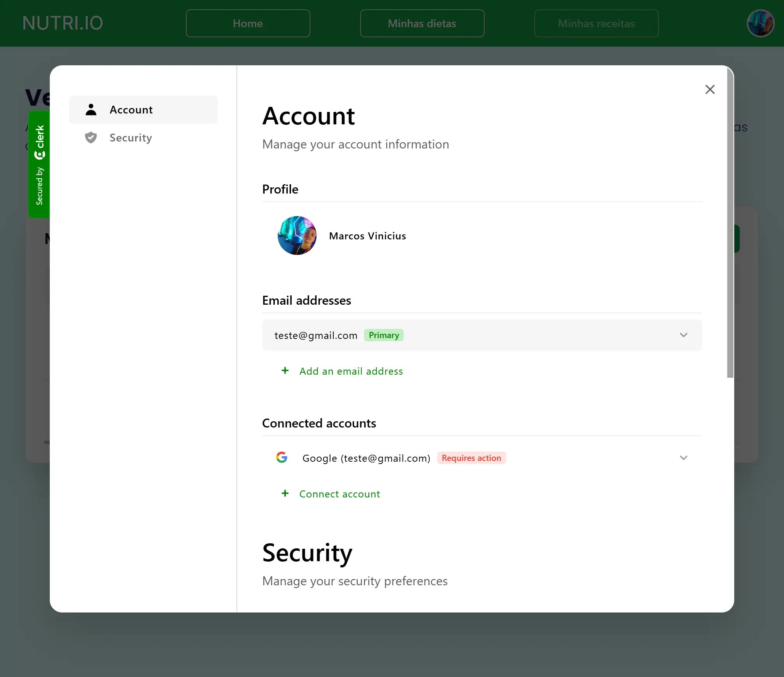Open the Security sidebar tab
This screenshot has width=784, height=677.
coord(143,138)
